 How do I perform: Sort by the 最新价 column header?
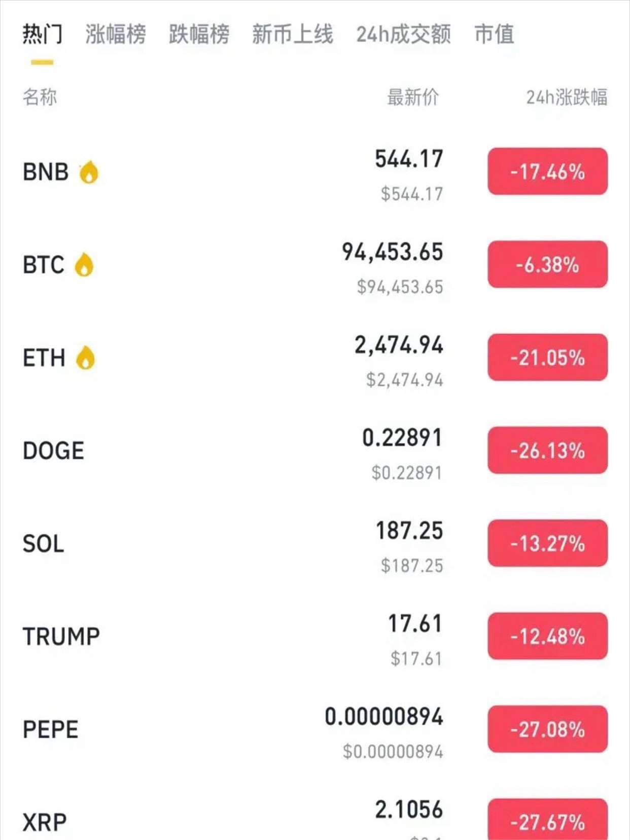click(413, 97)
